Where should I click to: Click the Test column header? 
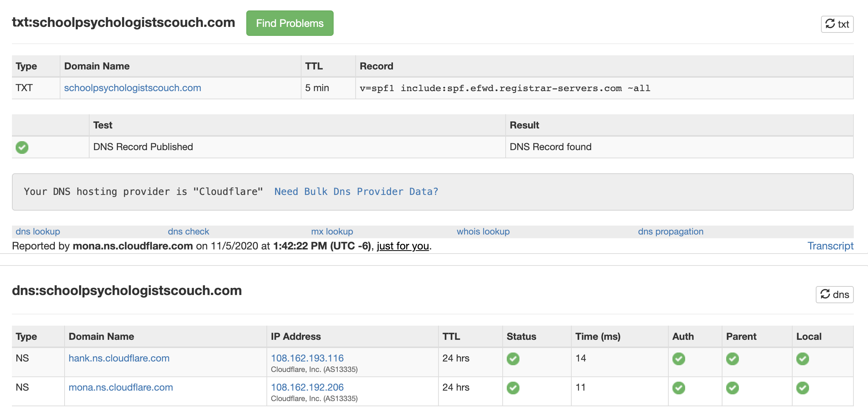pyautogui.click(x=297, y=125)
